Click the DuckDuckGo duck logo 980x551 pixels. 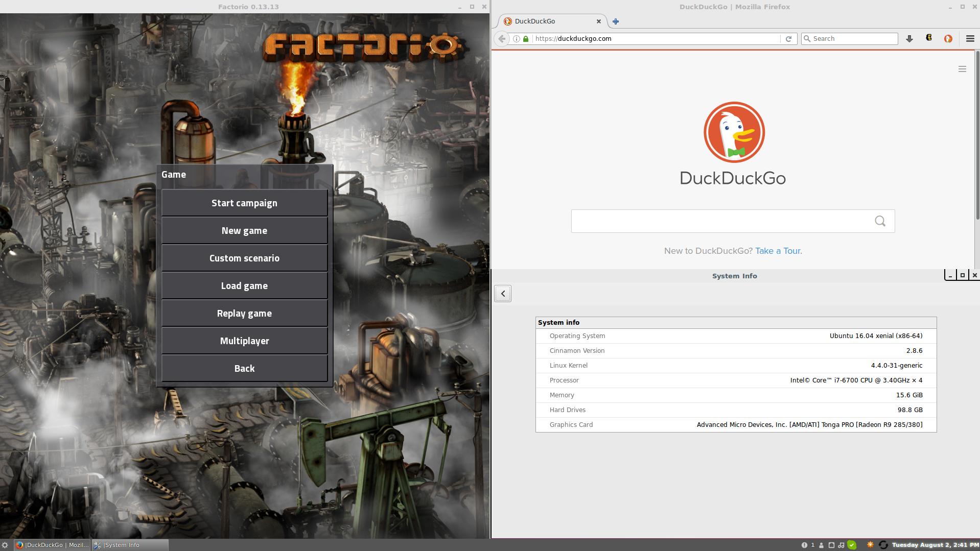click(x=734, y=132)
